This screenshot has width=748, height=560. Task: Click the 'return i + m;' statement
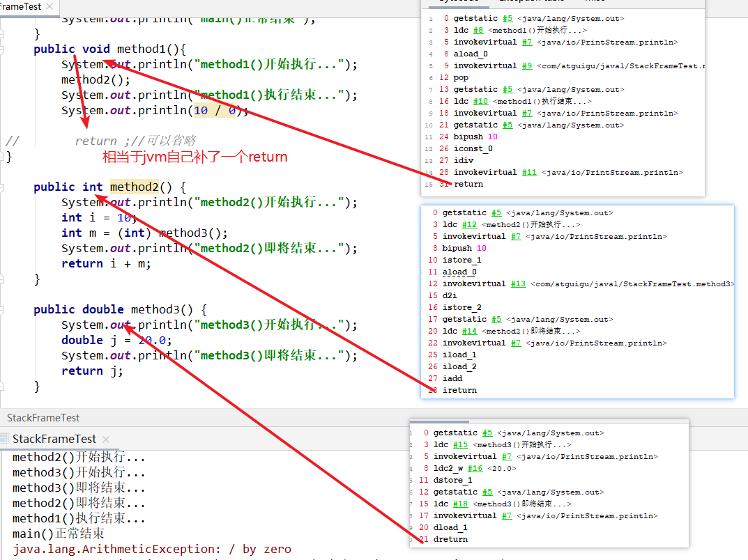pos(106,263)
